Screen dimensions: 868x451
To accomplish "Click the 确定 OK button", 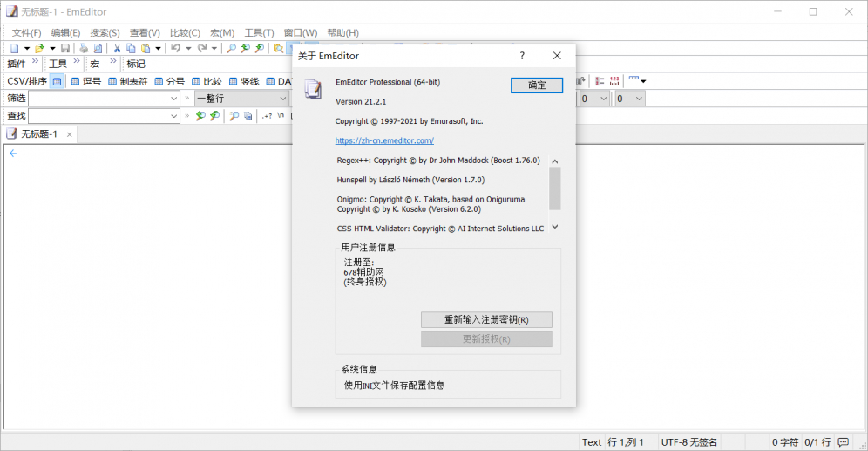I will tap(537, 85).
